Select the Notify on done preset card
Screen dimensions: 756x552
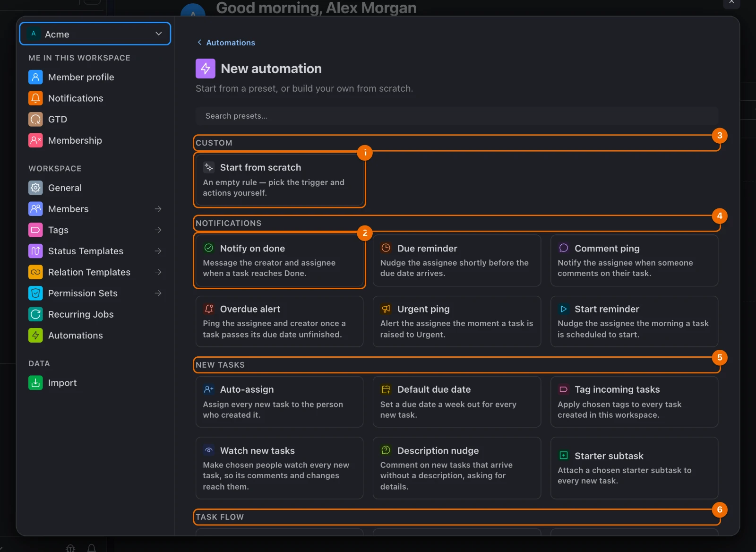[x=279, y=260]
